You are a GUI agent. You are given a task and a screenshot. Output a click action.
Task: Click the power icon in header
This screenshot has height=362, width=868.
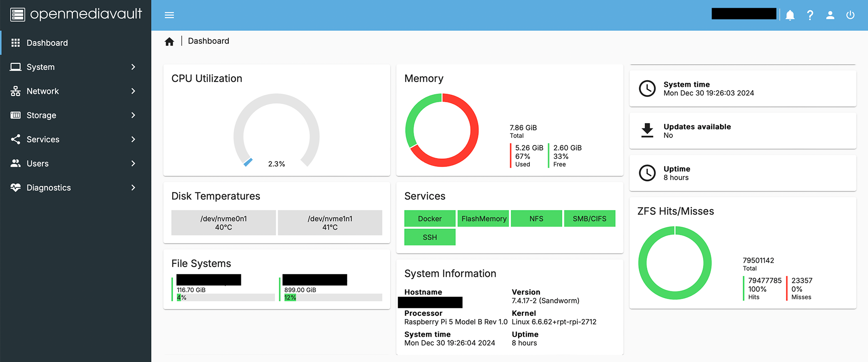850,15
